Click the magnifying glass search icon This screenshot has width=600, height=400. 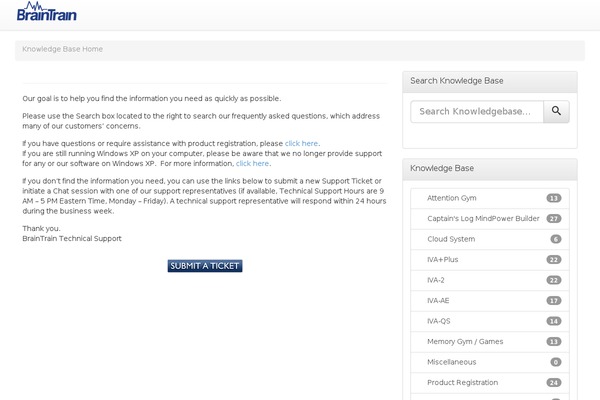pos(556,111)
